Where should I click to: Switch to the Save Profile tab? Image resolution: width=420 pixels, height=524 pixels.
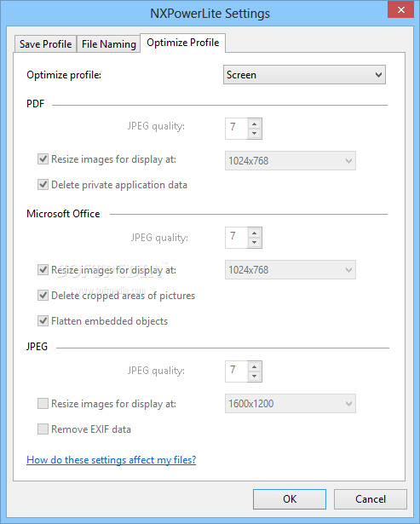pyautogui.click(x=45, y=43)
